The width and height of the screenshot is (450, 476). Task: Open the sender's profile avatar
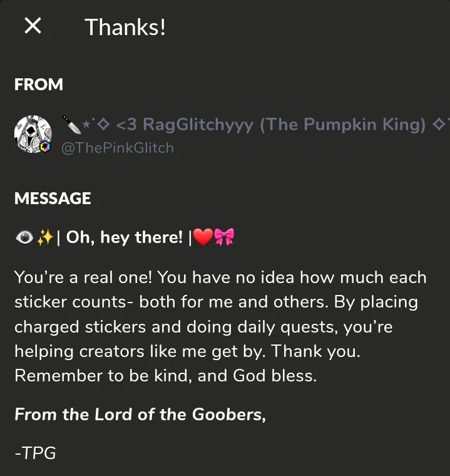(x=33, y=134)
